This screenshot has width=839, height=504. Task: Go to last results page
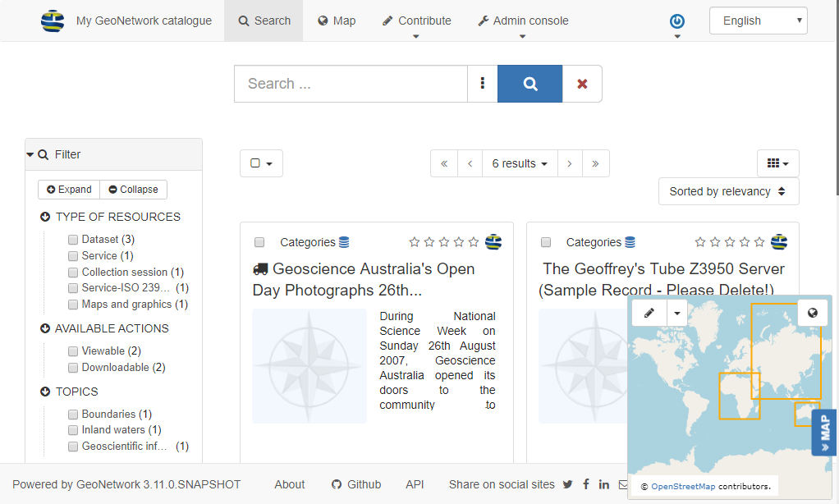pos(595,163)
